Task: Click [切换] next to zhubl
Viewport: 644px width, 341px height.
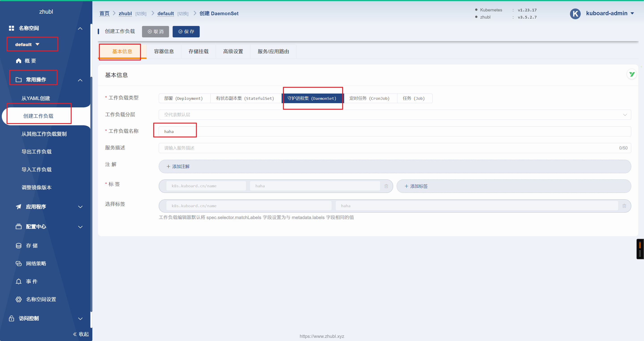Action: (141, 13)
